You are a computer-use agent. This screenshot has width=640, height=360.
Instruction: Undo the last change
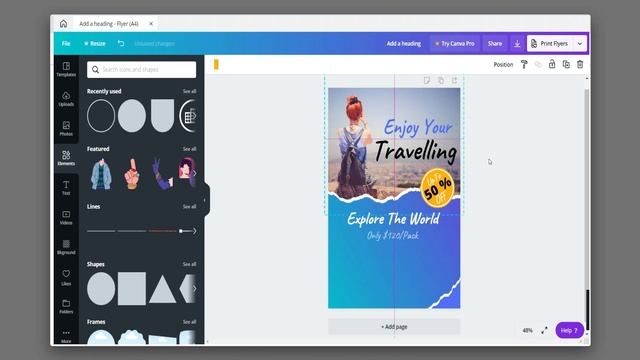[121, 43]
